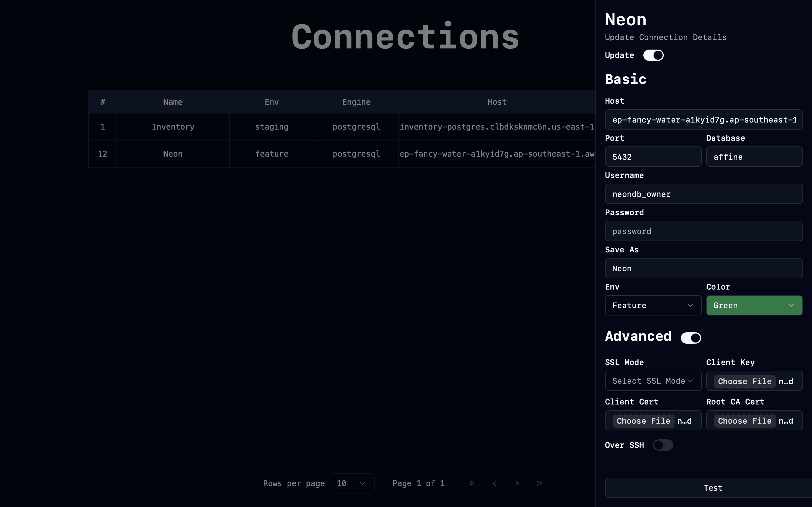The image size is (812, 507).
Task: Click next page chevron icon
Action: [517, 483]
